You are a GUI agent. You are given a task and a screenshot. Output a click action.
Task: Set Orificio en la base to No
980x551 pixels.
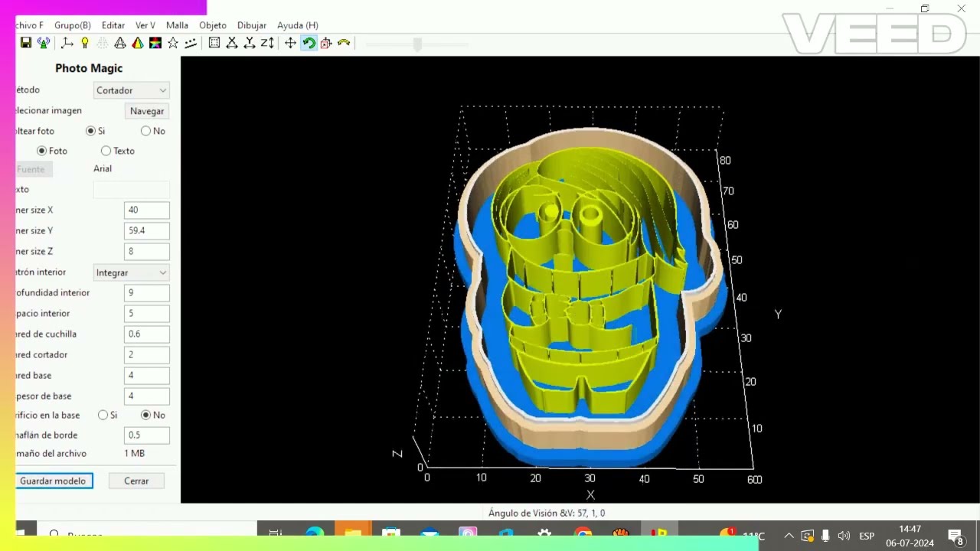pyautogui.click(x=145, y=415)
